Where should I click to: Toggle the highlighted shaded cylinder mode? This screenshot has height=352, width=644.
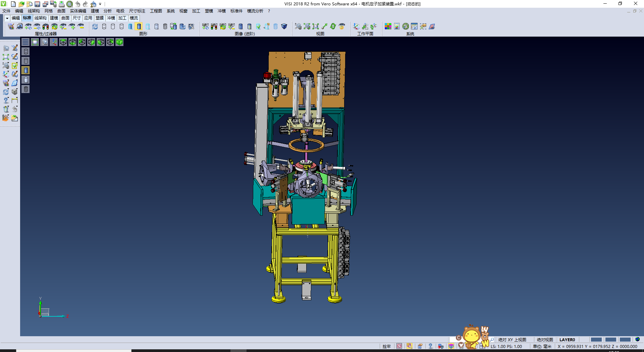[x=139, y=27]
